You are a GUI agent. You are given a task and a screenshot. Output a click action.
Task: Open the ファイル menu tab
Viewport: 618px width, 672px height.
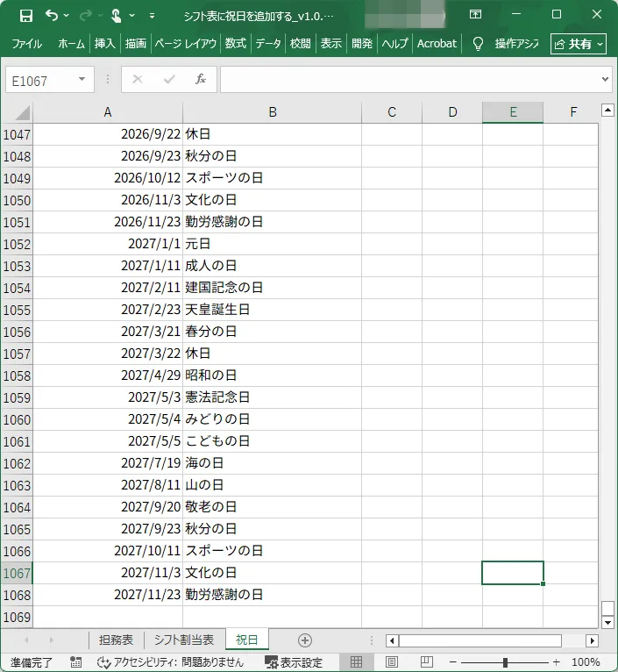(x=26, y=44)
